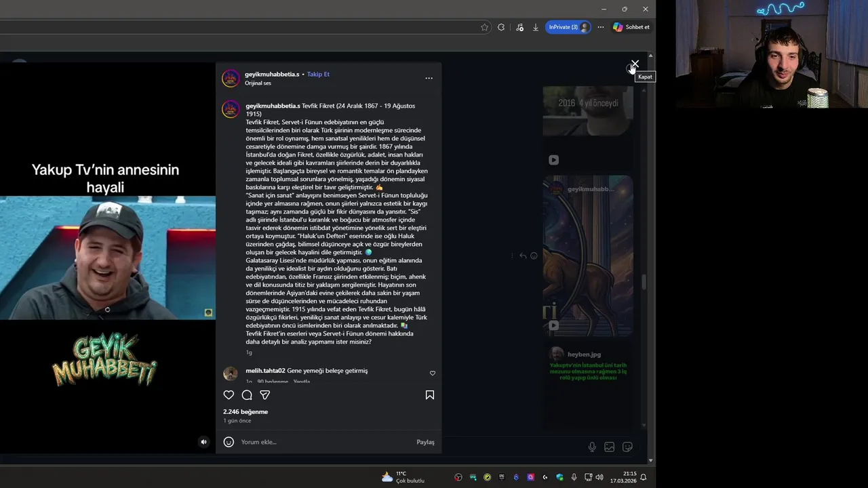Click the comment bubble icon
Image resolution: width=868 pixels, height=488 pixels.
(247, 395)
